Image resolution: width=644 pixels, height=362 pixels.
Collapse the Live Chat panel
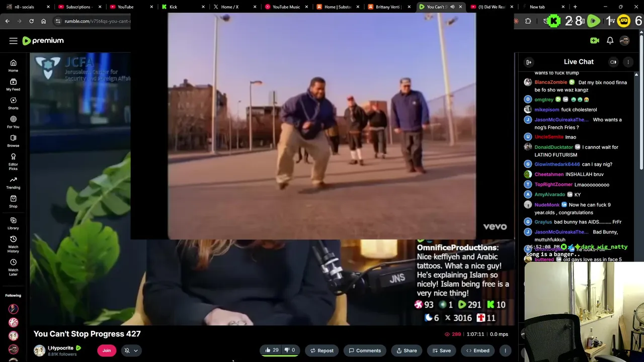pos(529,62)
